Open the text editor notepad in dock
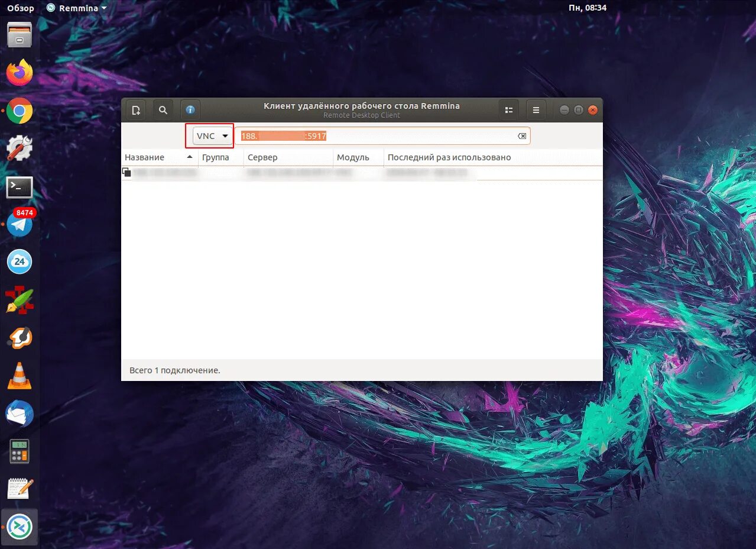The image size is (756, 549). point(20,489)
